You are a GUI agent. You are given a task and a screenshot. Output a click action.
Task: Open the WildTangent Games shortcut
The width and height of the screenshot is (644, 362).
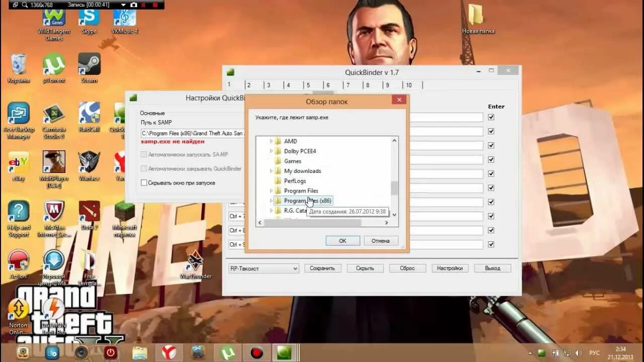(54, 24)
